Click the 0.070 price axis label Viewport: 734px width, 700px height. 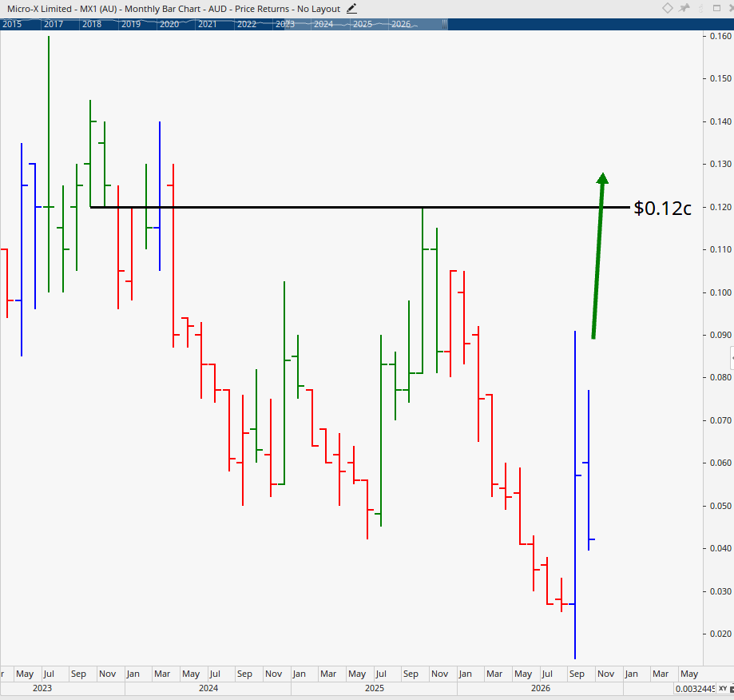click(720, 420)
